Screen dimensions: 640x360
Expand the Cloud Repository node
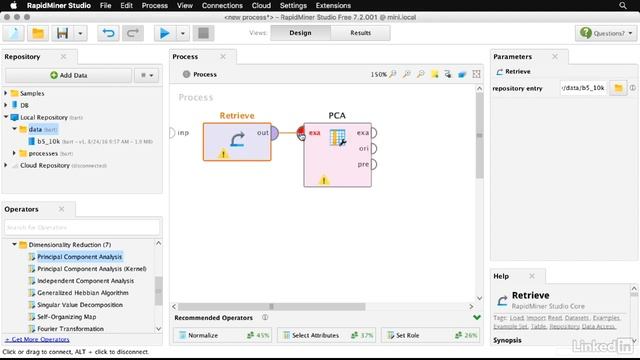(6, 165)
